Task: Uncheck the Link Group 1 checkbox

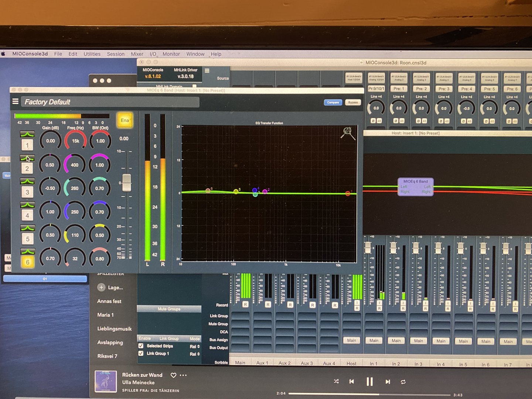Action: 141,354
